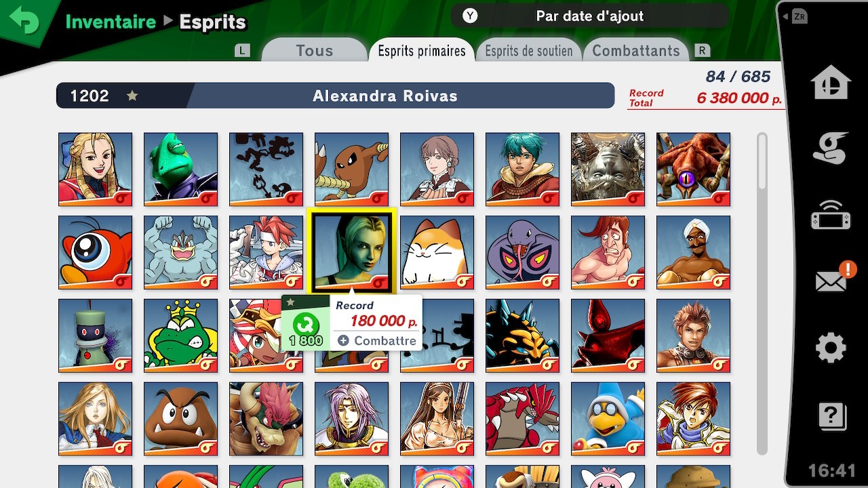Click the L shoulder button tab icon
This screenshot has height=488, width=868.
click(x=242, y=51)
